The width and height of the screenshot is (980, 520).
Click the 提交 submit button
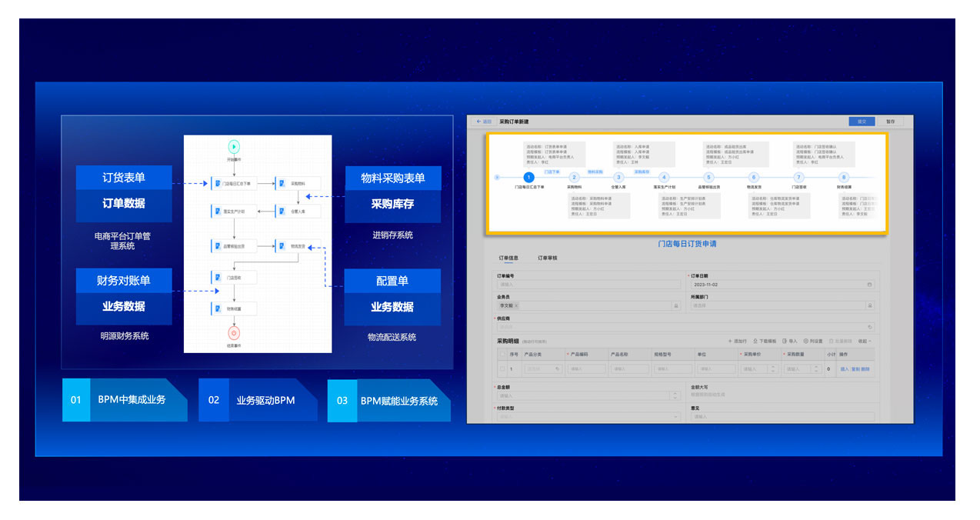click(x=862, y=122)
